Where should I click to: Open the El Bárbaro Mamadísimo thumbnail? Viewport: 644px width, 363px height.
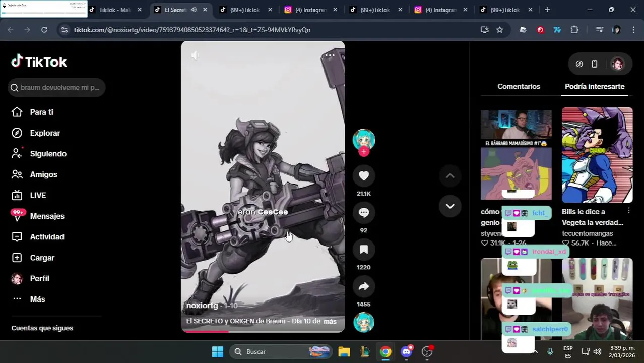click(516, 155)
